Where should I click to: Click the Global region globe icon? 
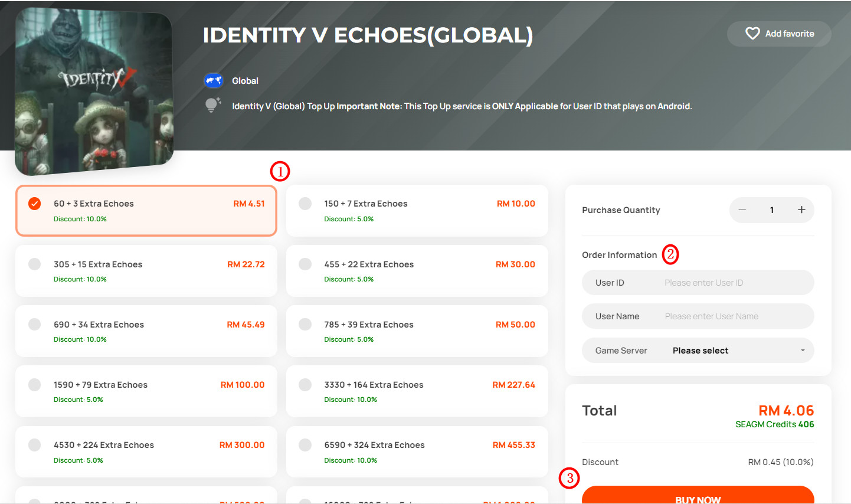213,80
